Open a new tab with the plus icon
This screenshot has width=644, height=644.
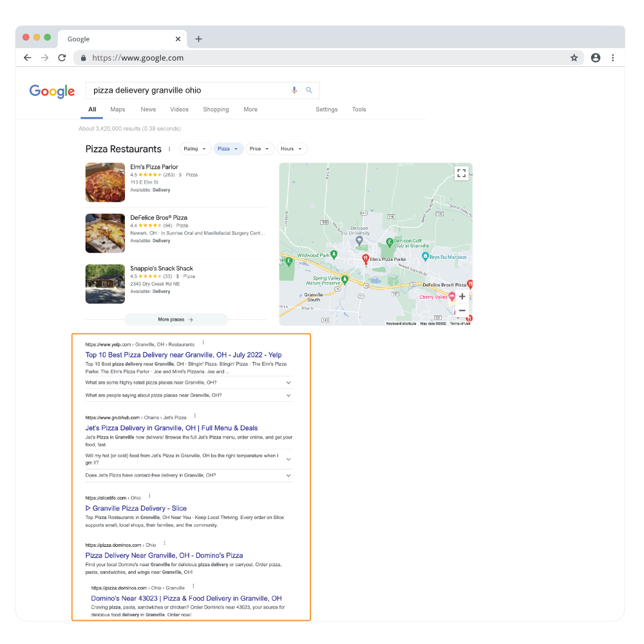pos(198,39)
